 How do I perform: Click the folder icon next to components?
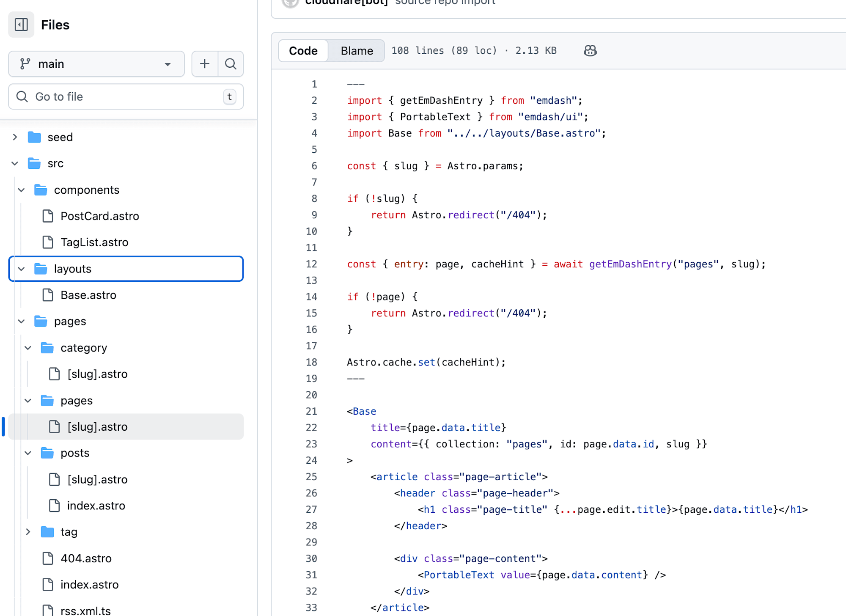pyautogui.click(x=41, y=190)
